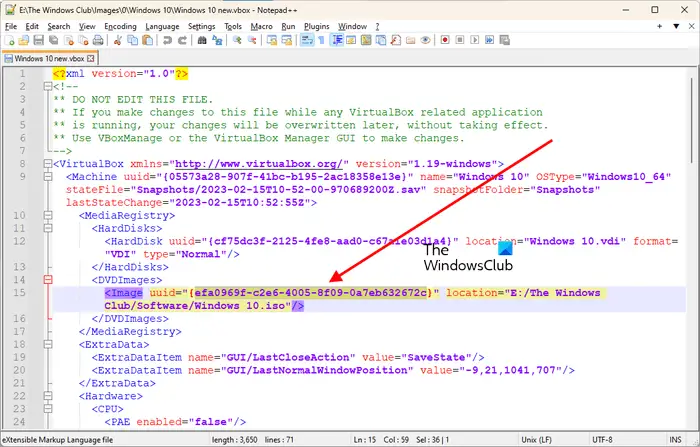
Task: Save the file using the floppy icon
Action: click(39, 40)
